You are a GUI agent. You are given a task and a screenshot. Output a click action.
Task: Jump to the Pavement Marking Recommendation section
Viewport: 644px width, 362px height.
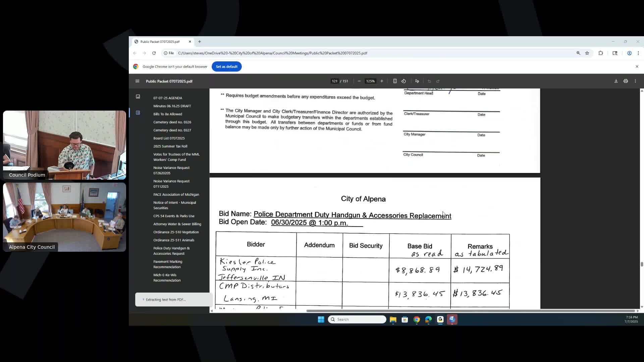click(x=168, y=264)
